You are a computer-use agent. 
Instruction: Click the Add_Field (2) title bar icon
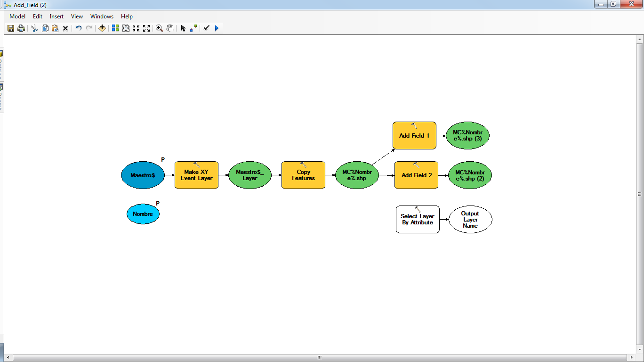tap(7, 4)
